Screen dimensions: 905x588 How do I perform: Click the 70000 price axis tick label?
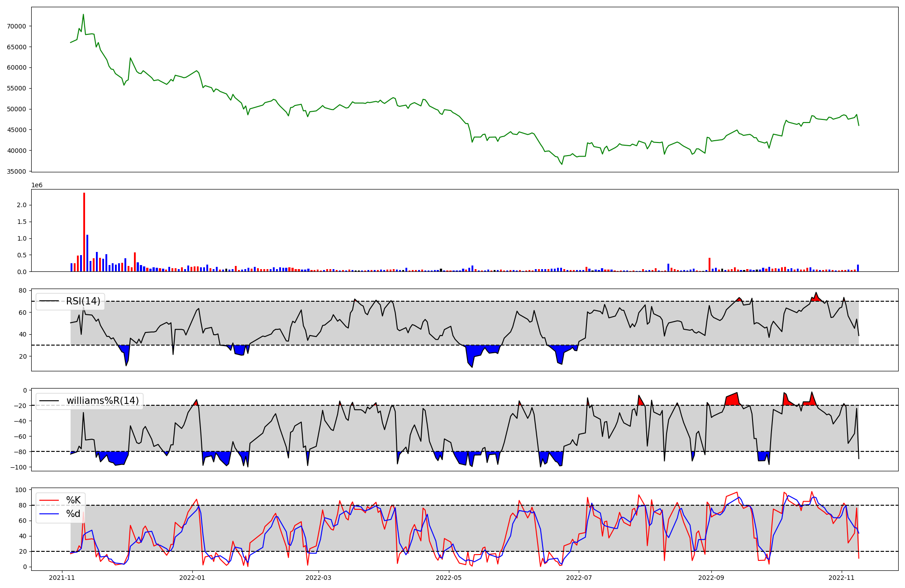[17, 26]
